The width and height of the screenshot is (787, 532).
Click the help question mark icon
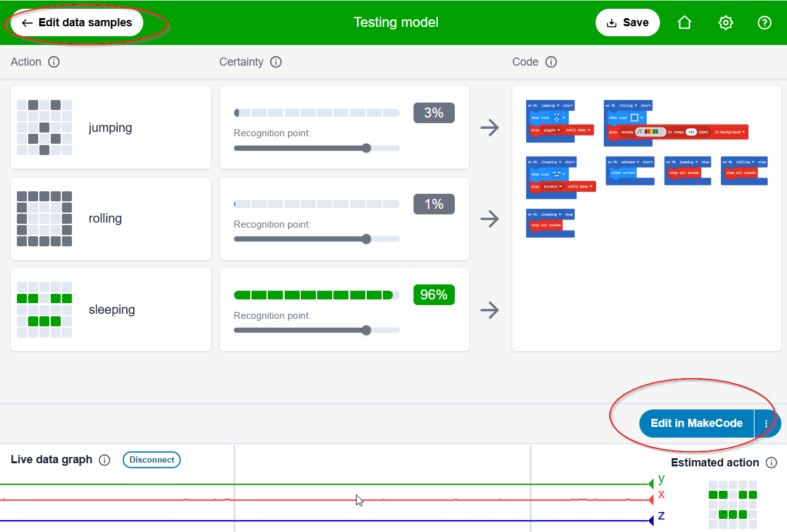[x=764, y=23]
